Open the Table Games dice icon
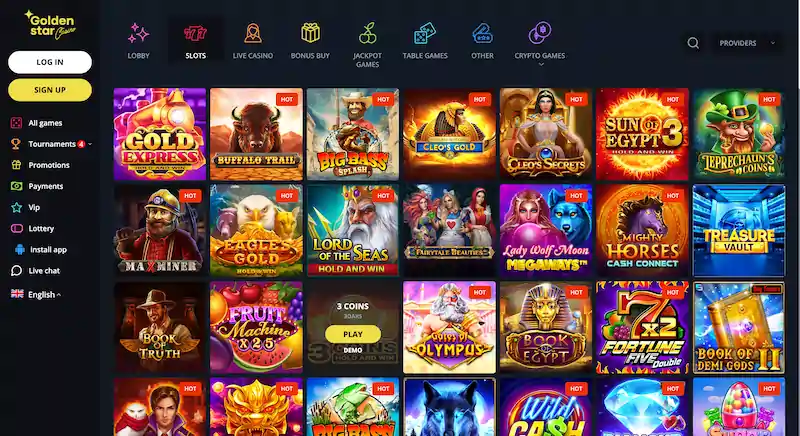Screen dimensions: 800x436 pyautogui.click(x=424, y=34)
